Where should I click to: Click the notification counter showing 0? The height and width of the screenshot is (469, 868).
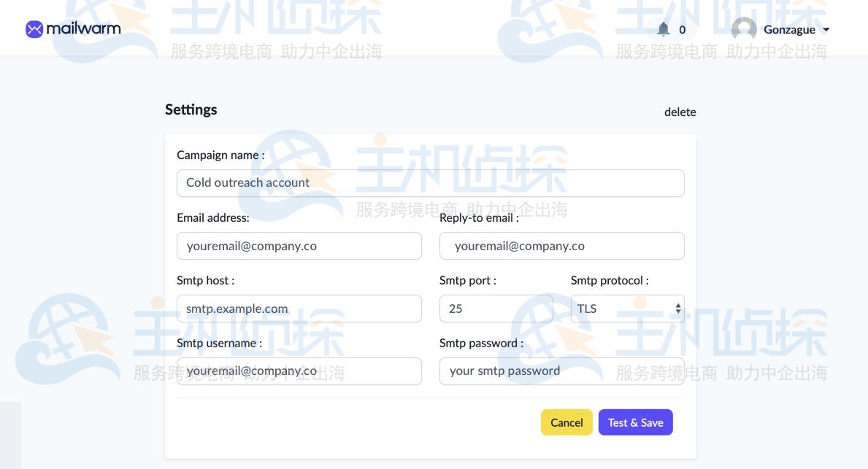pos(681,30)
